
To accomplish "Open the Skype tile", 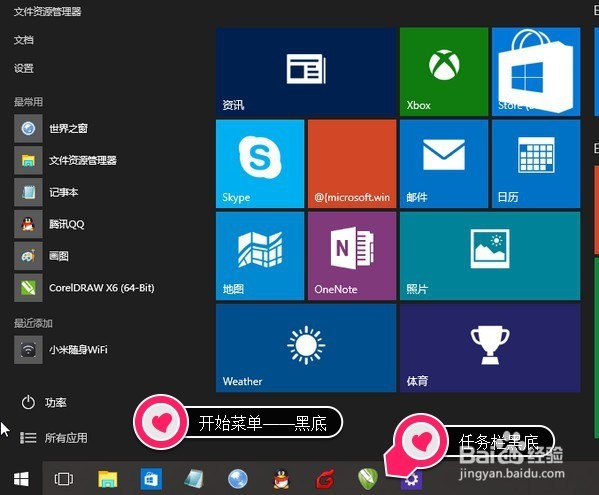I will (260, 164).
